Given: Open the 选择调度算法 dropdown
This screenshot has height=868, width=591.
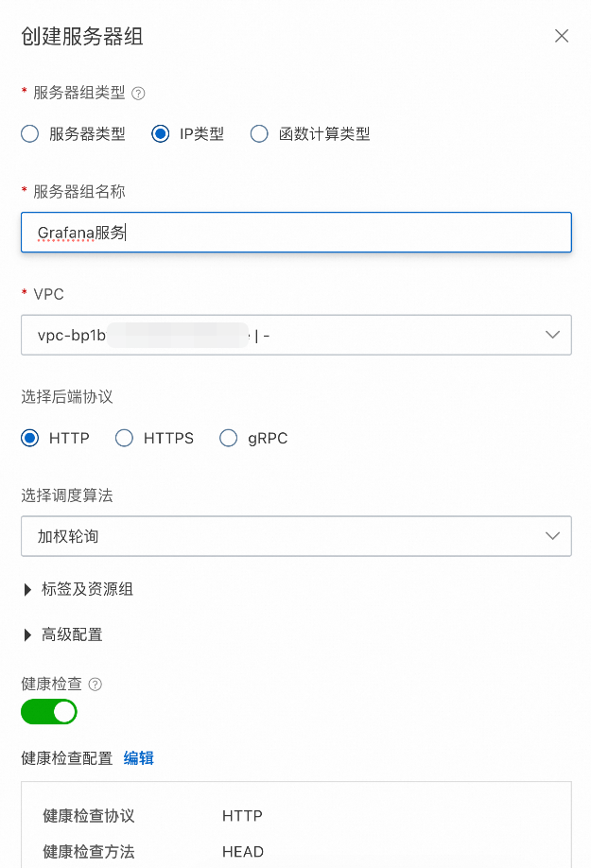Looking at the screenshot, I should [x=296, y=536].
